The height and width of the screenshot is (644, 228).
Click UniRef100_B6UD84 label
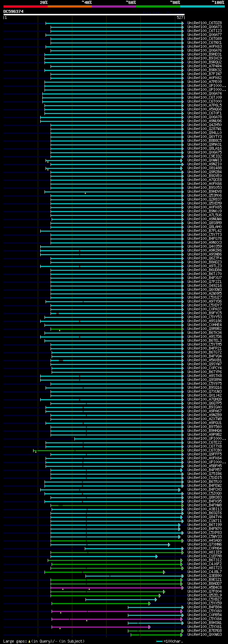204,270
